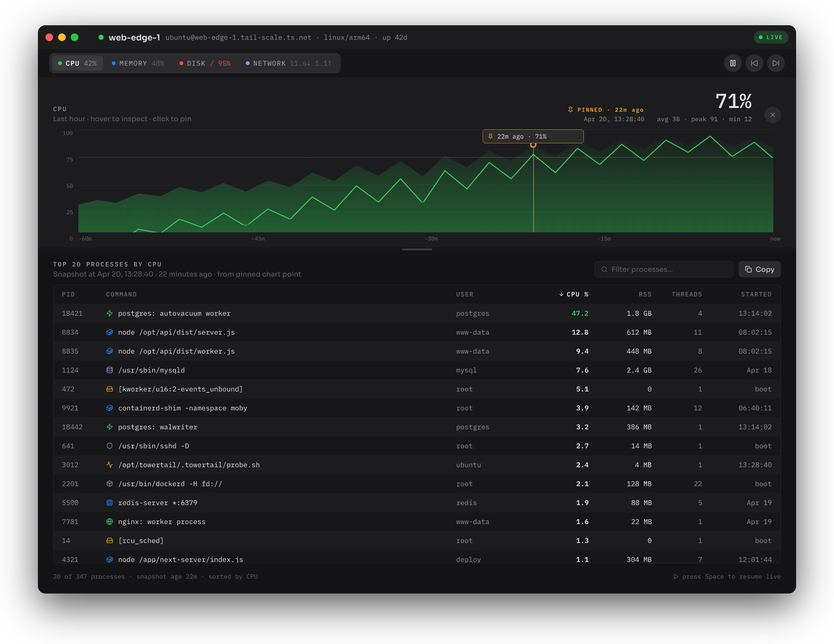Click the search icon in filter box

click(604, 269)
